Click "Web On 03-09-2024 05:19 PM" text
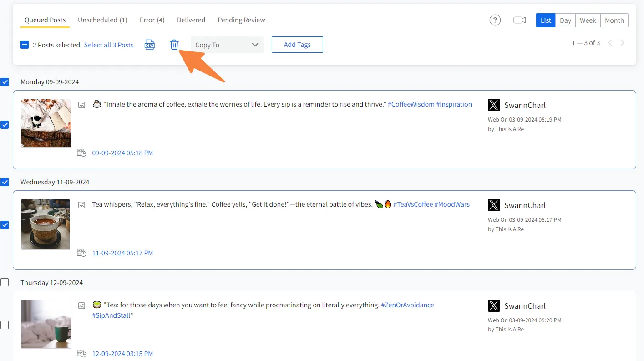 pyautogui.click(x=525, y=120)
